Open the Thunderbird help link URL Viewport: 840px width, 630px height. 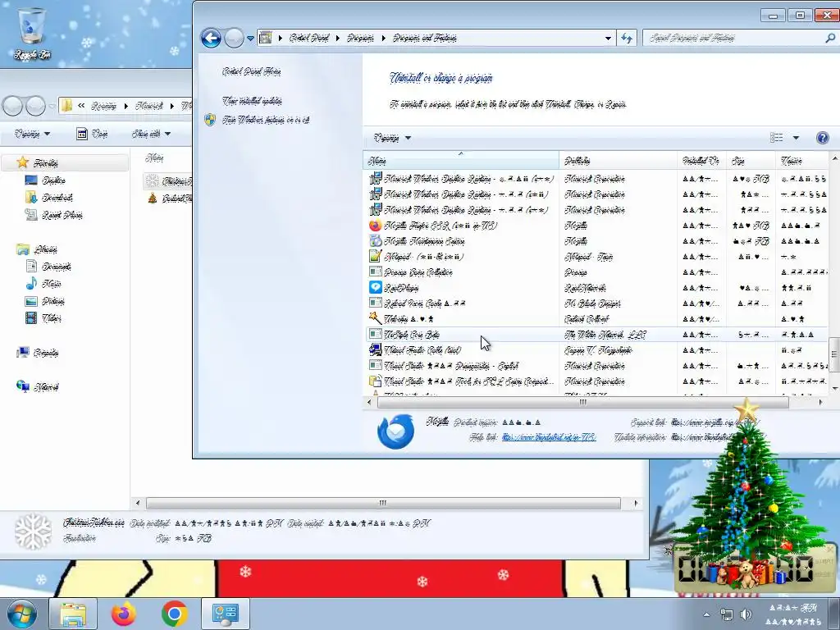[549, 437]
